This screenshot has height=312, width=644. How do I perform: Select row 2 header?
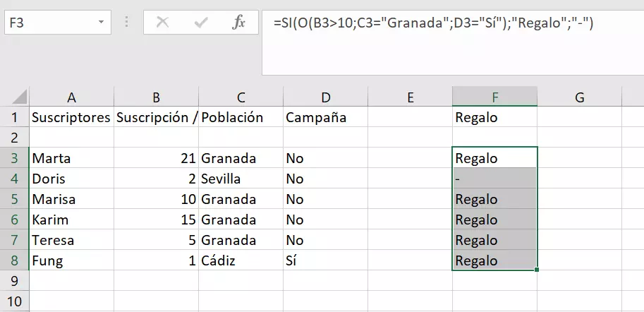coord(14,138)
